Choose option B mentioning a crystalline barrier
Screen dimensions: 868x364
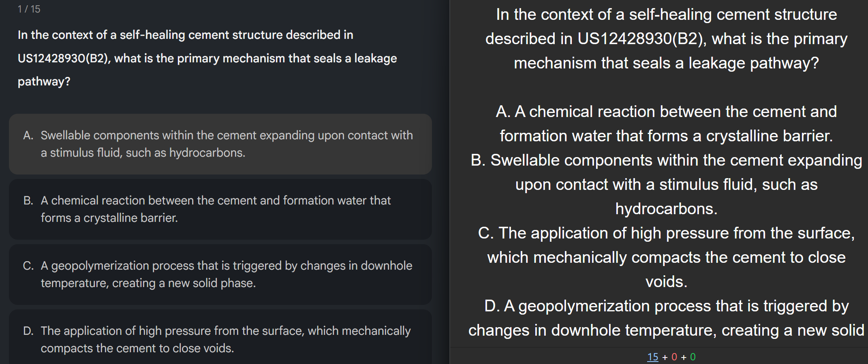[221, 209]
